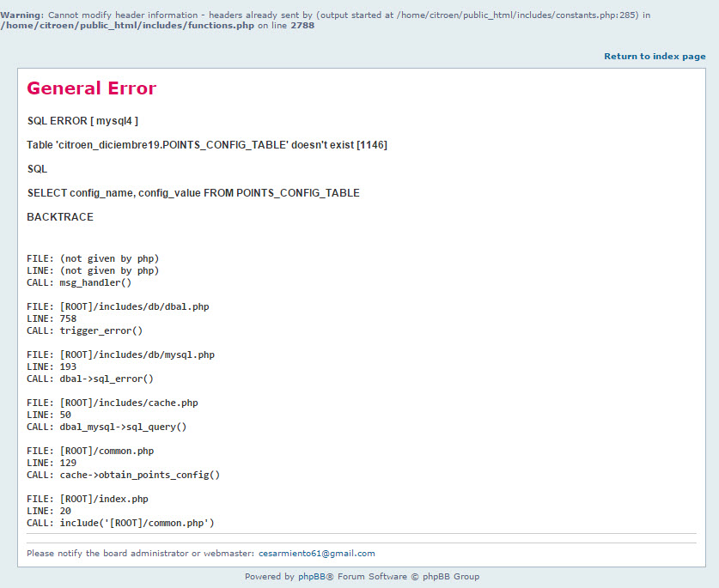719x588 pixels.
Task: Click the 'LINE: 20' entry
Action: (49, 511)
